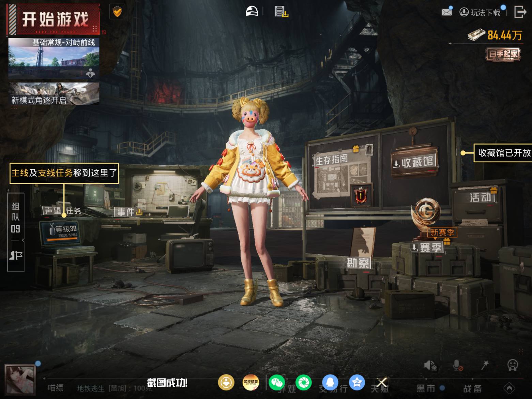Open the 事件 events entry
532x399 pixels.
pyautogui.click(x=128, y=212)
